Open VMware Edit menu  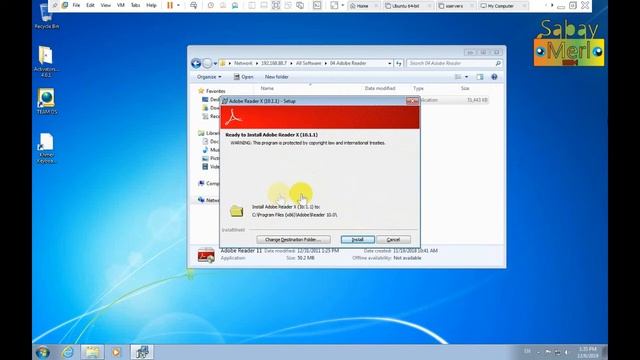(91, 5)
